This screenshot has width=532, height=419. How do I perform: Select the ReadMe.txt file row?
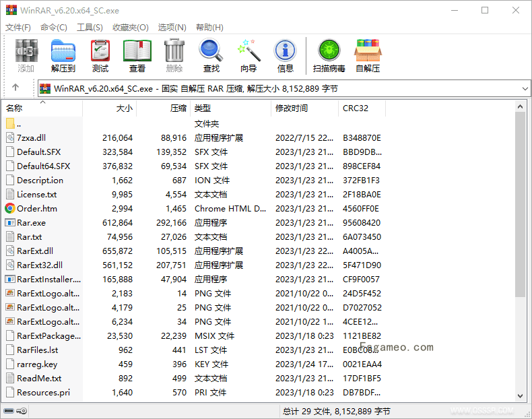coord(194,378)
